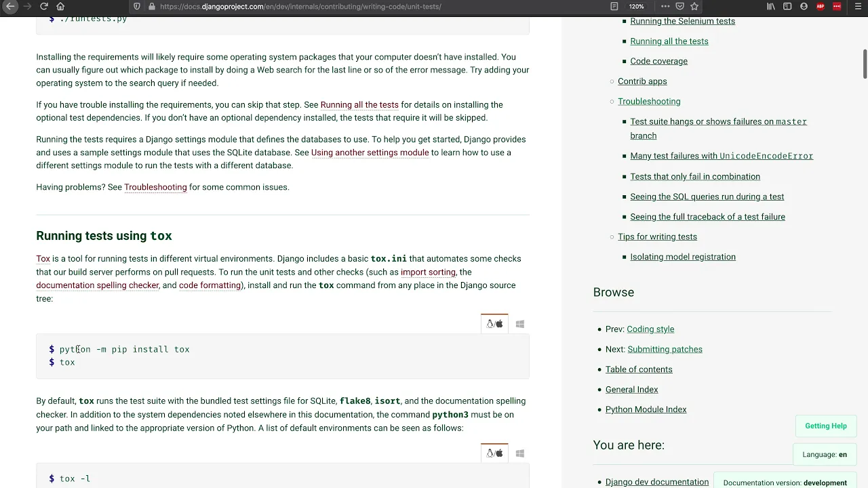This screenshot has width=868, height=488.
Task: Jump to 'Tips for writing tests'
Action: [657, 237]
